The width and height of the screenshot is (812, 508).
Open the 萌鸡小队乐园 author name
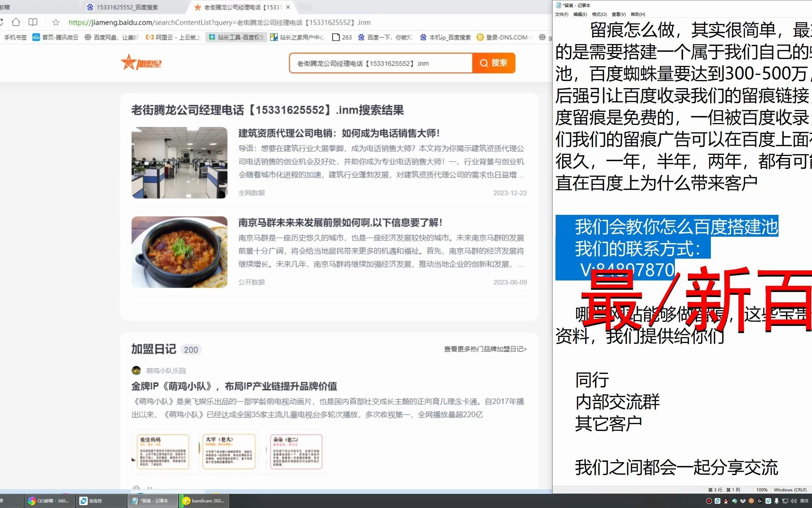pos(166,370)
